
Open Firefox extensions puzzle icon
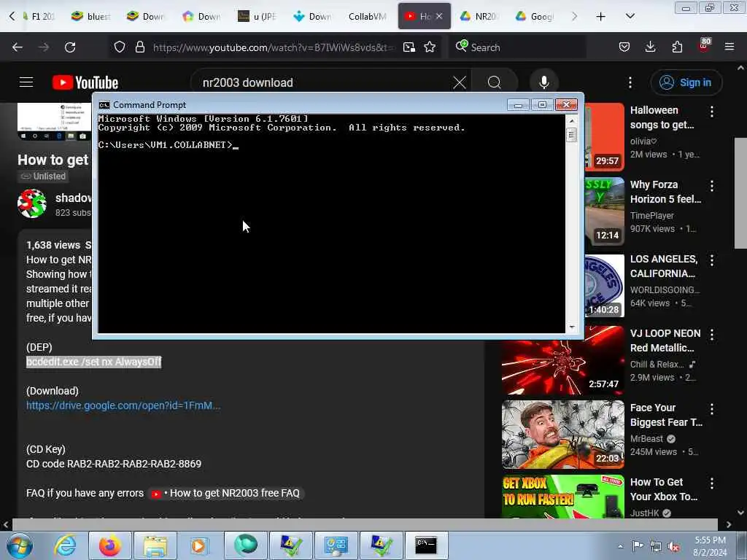point(677,47)
